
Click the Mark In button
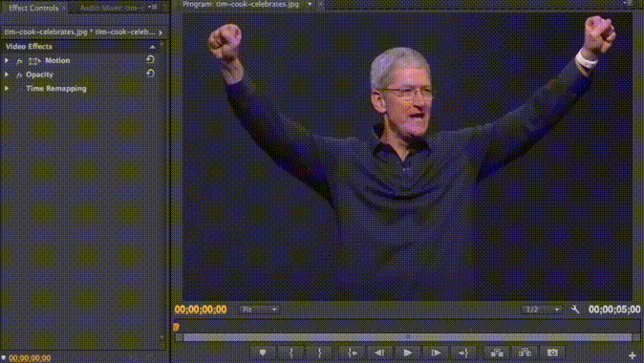(x=291, y=352)
